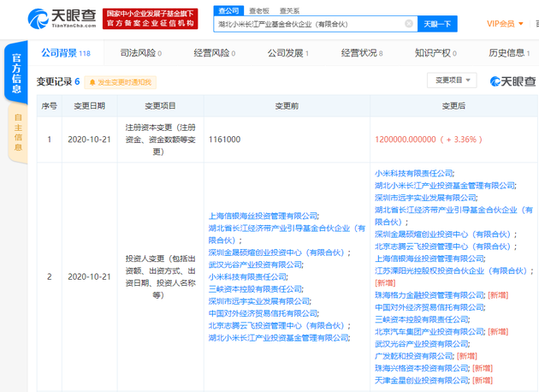
Task: Open 珠海格力金融投资管理有限公司 link
Action: coord(429,295)
